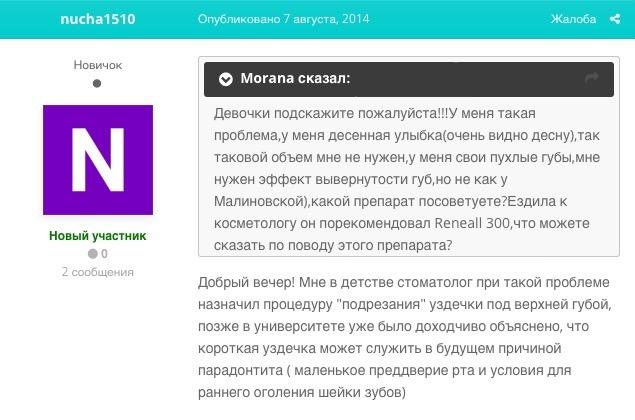The height and width of the screenshot is (420, 635).
Task: Click the 'Morana сказал:' quote header
Action: [295, 79]
